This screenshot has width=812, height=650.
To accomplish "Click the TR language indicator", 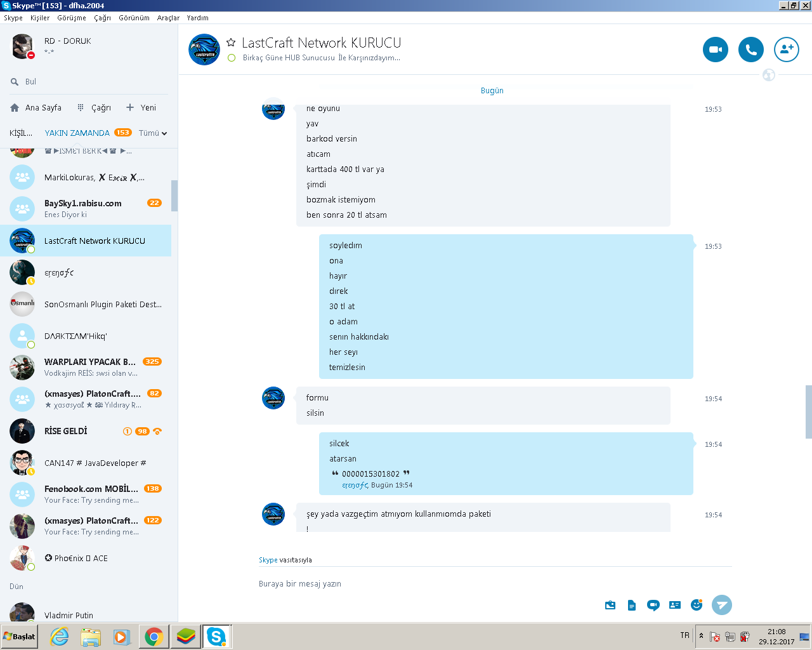I will 684,635.
